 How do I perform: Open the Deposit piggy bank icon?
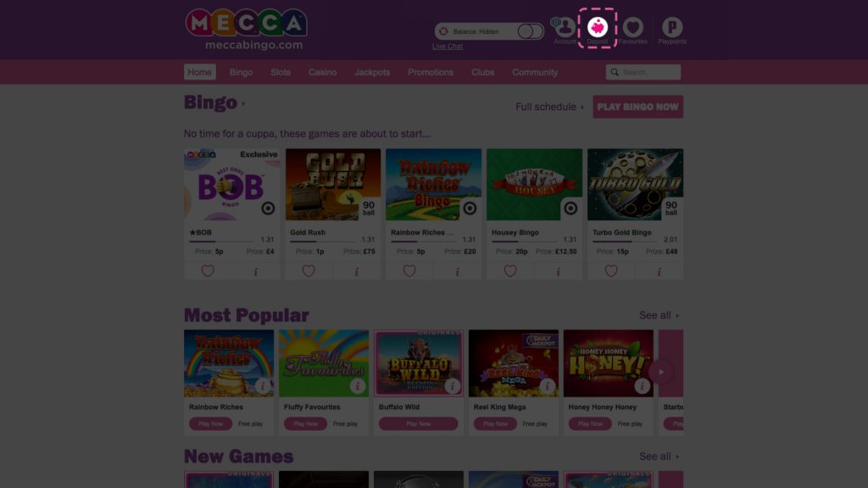tap(597, 28)
